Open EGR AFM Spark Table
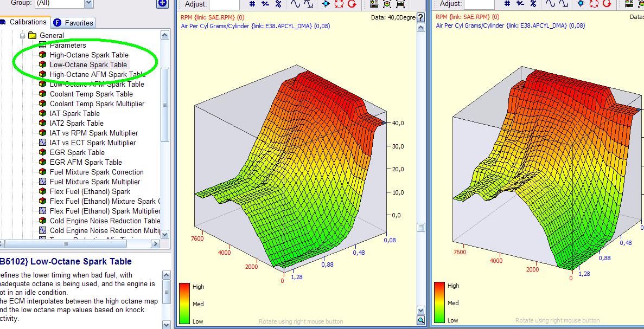 point(86,163)
